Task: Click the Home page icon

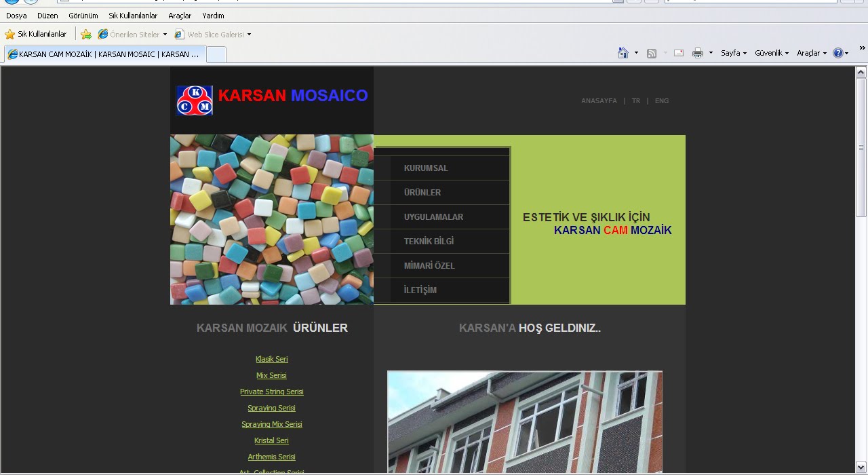Action: pos(623,53)
